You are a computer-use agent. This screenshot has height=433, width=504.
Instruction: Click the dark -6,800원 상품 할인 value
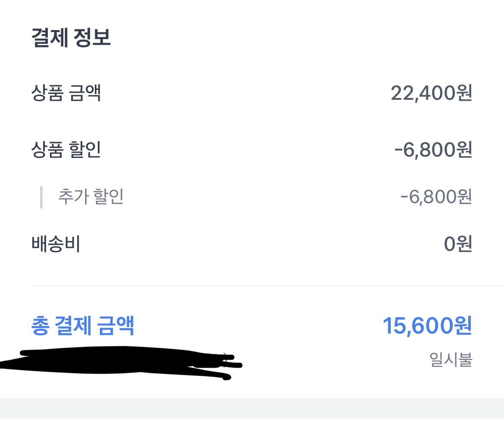(x=433, y=150)
